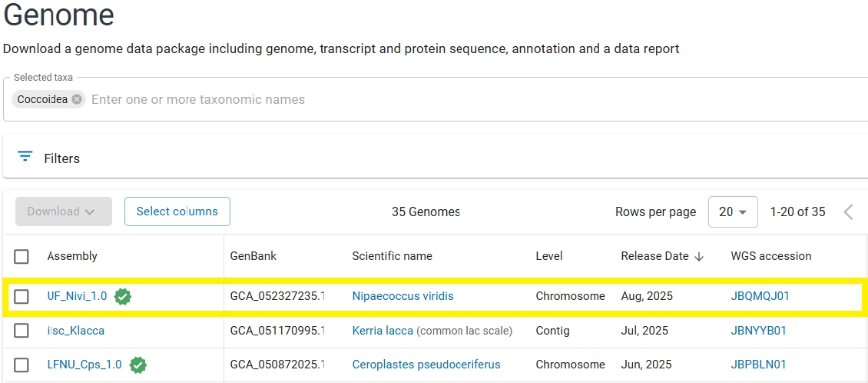Expand the Filters panel
This screenshot has width=868, height=383.
tap(61, 158)
